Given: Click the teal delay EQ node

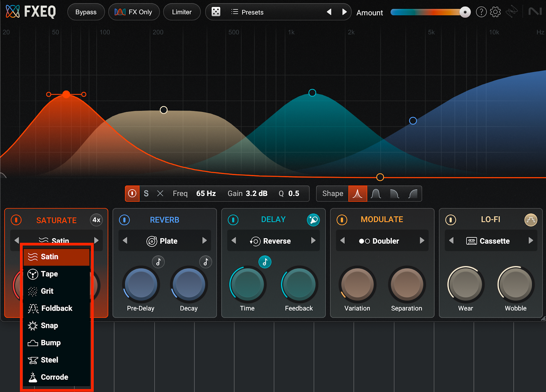Looking at the screenshot, I should point(312,93).
